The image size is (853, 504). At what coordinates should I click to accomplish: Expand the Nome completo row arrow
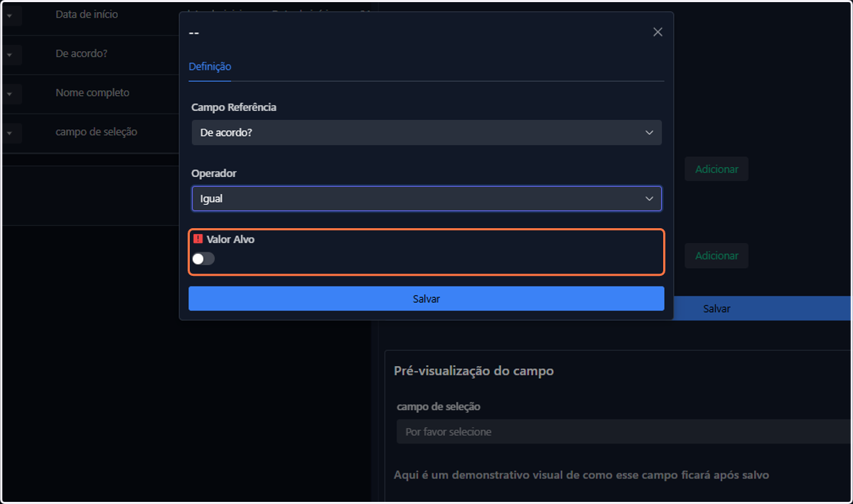[x=11, y=94]
